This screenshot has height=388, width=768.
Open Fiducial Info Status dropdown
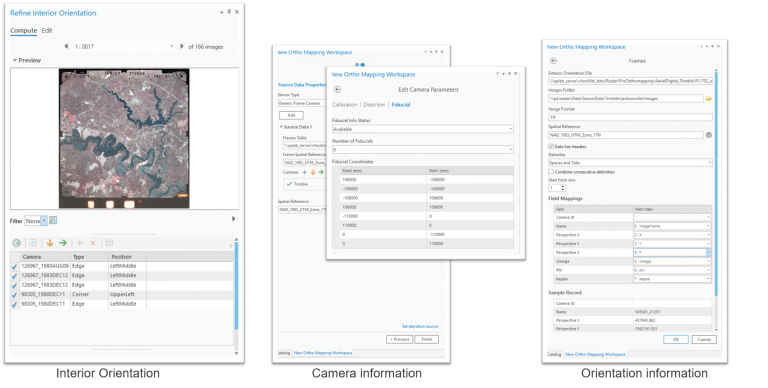coord(423,129)
